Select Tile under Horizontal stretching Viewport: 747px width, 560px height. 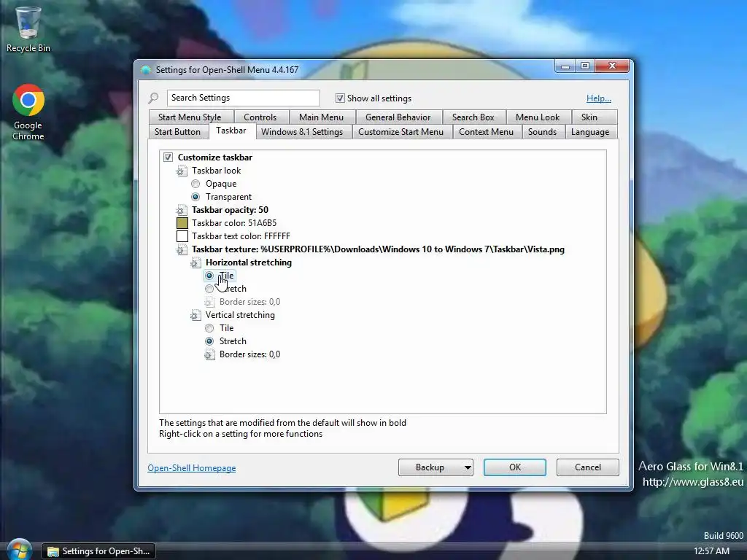coord(209,276)
